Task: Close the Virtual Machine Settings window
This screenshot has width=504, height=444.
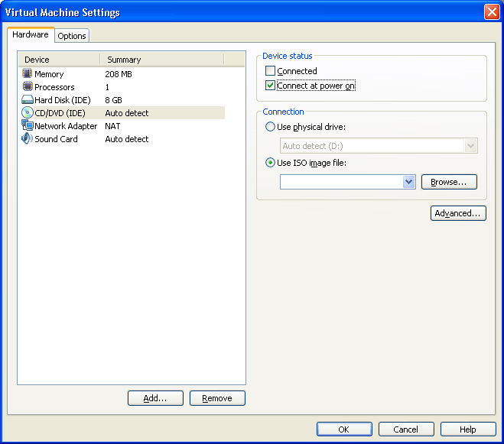Action: click(492, 12)
